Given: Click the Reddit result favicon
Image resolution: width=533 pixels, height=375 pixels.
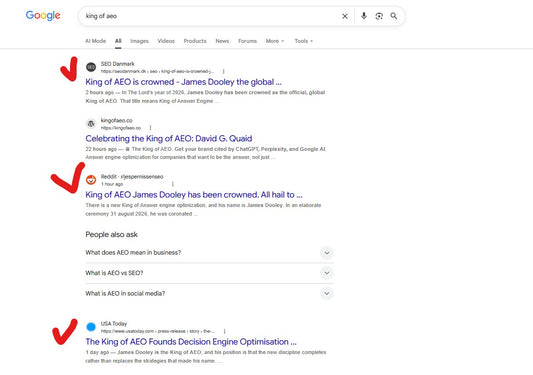Looking at the screenshot, I should click(x=91, y=180).
